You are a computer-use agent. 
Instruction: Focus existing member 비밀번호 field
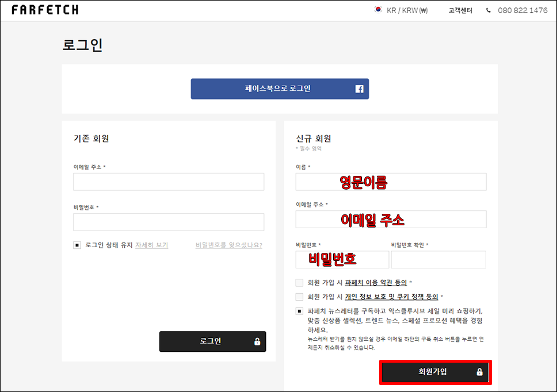pyautogui.click(x=169, y=222)
